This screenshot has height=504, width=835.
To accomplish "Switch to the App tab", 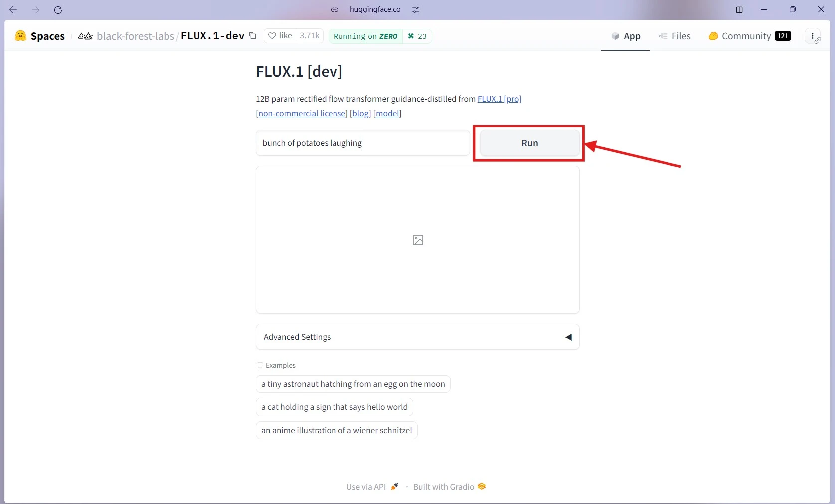I will [626, 36].
